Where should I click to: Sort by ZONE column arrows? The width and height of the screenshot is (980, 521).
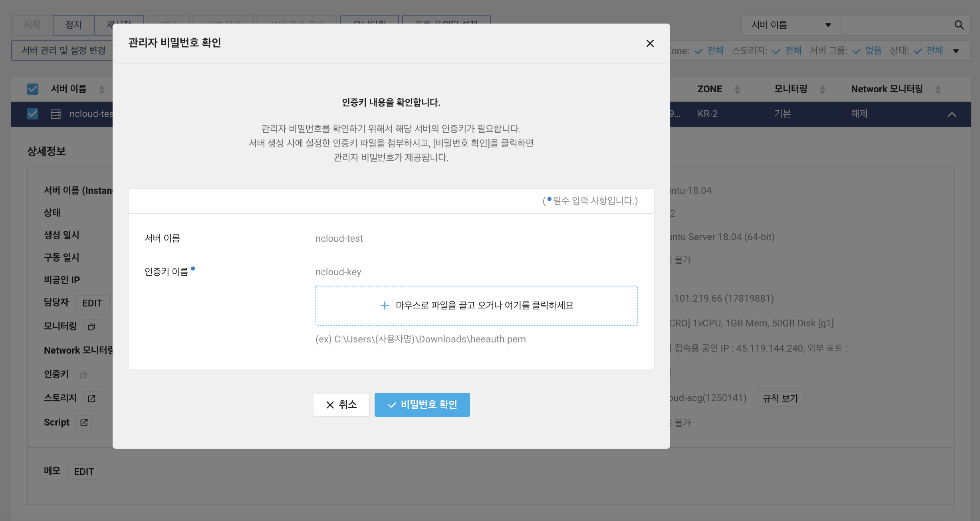(x=737, y=89)
